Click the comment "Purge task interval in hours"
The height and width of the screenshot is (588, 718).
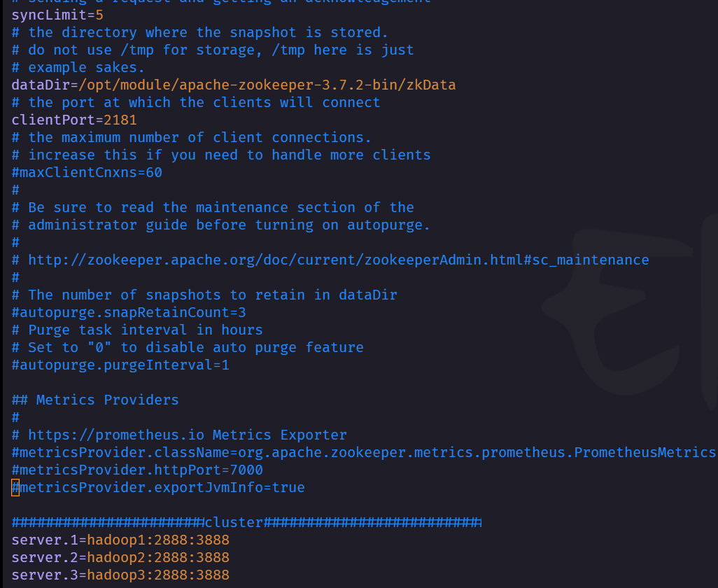(137, 330)
